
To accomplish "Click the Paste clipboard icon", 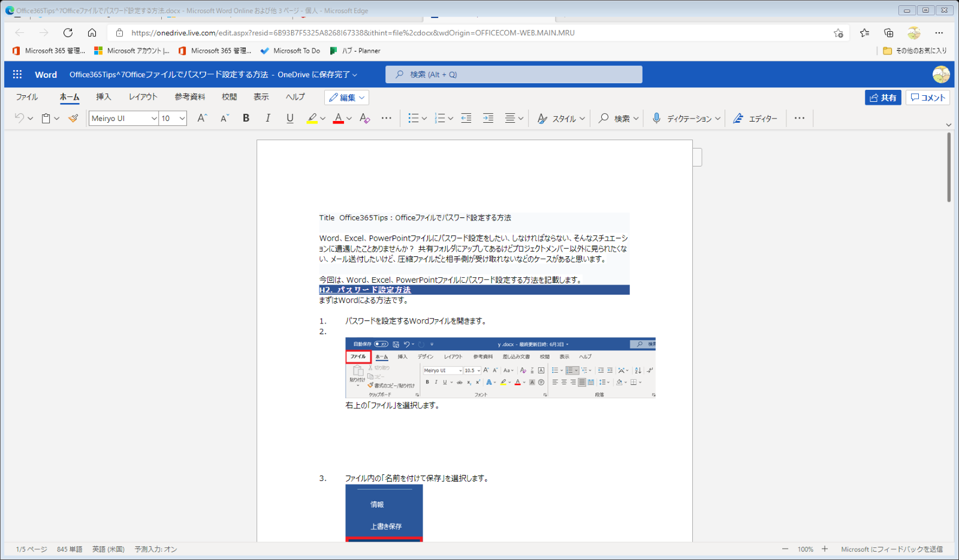I will (x=46, y=118).
